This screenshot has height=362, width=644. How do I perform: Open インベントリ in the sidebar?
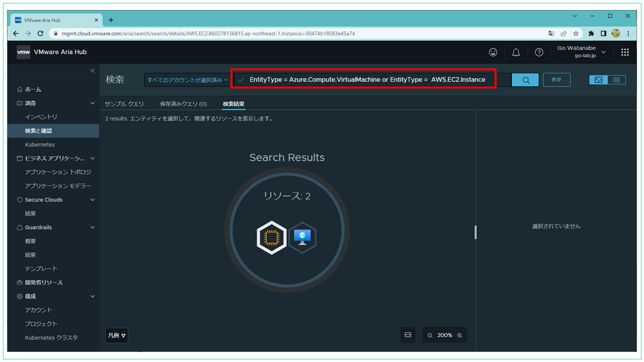41,117
